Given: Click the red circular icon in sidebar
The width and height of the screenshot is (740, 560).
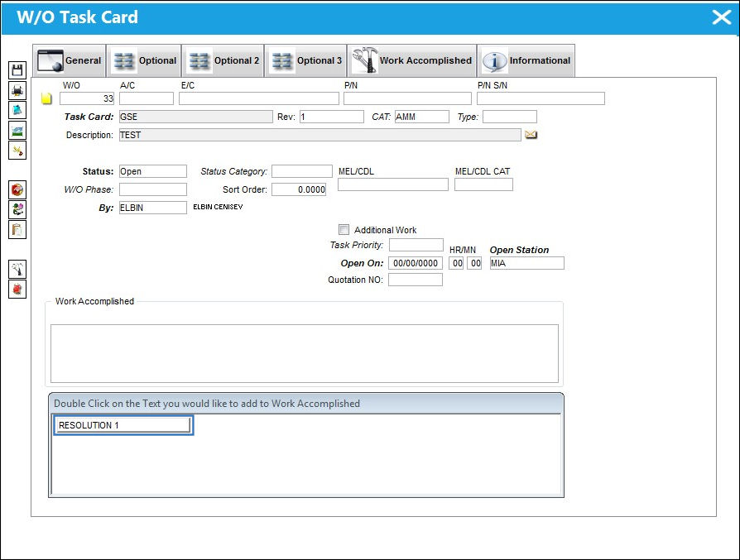Looking at the screenshot, I should click(x=17, y=189).
